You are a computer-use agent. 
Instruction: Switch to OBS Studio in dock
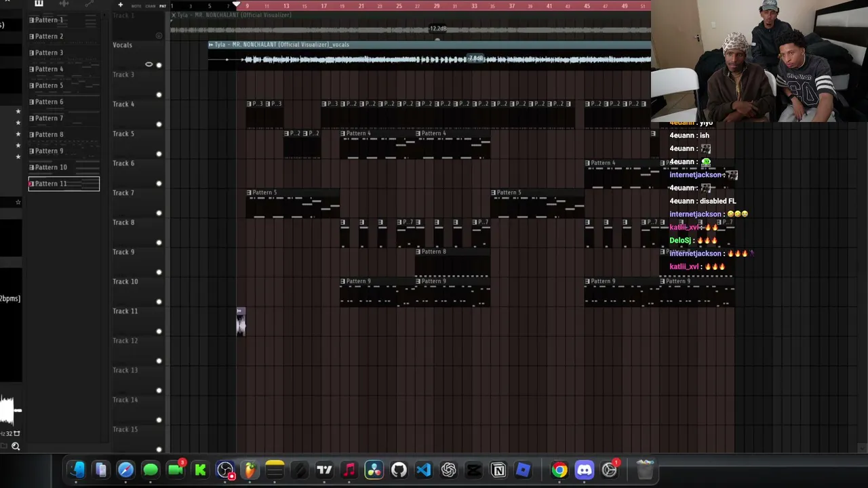(225, 470)
